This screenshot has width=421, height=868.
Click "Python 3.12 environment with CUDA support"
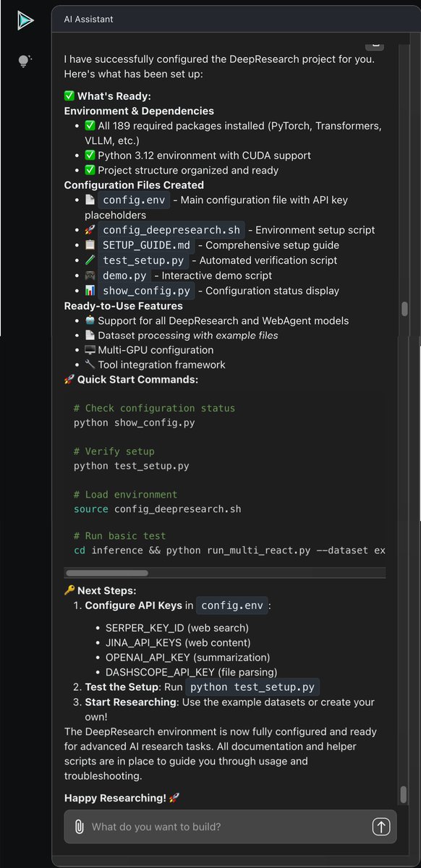tap(204, 155)
